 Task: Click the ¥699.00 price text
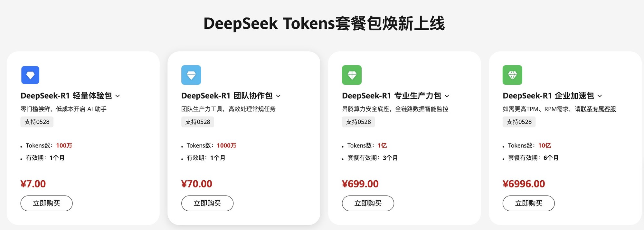[360, 184]
